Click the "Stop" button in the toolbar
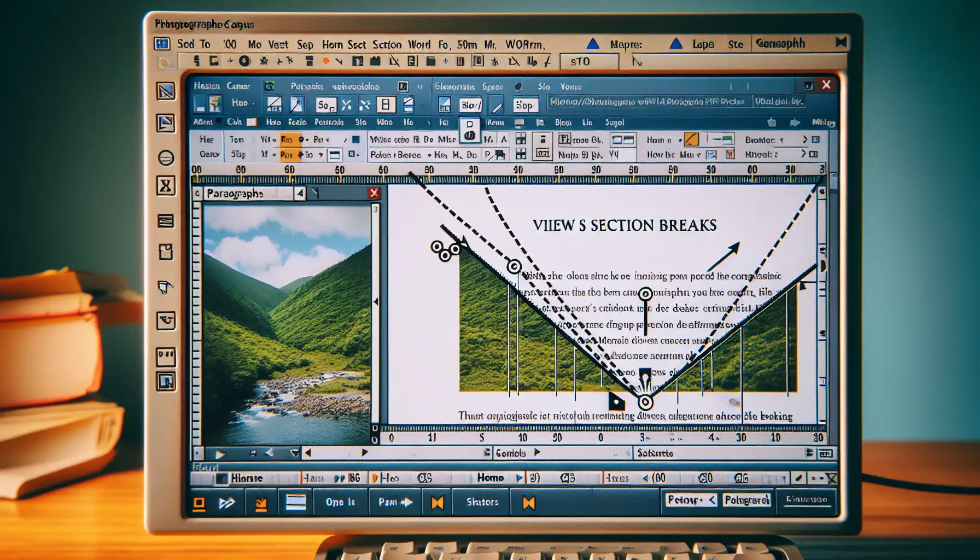 [525, 106]
